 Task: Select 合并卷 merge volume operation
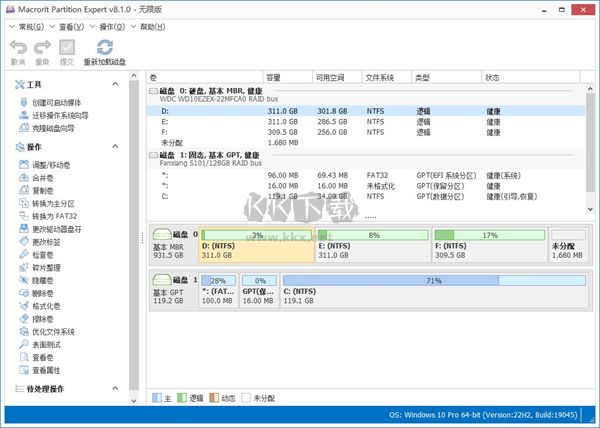coord(36,178)
